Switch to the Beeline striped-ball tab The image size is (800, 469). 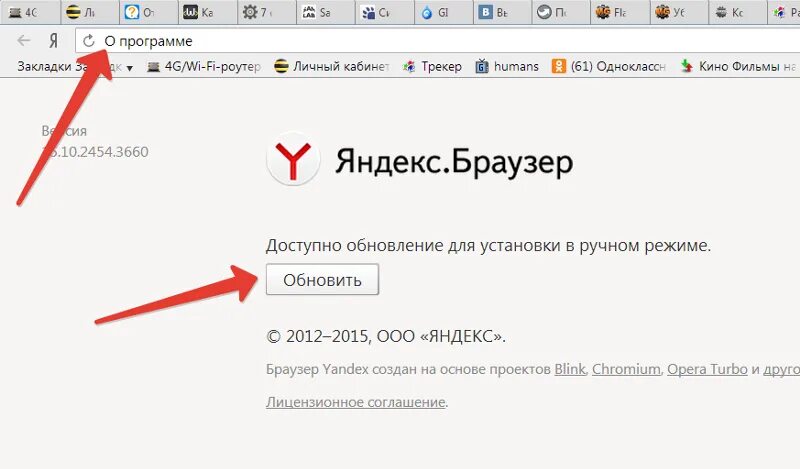pyautogui.click(x=90, y=12)
